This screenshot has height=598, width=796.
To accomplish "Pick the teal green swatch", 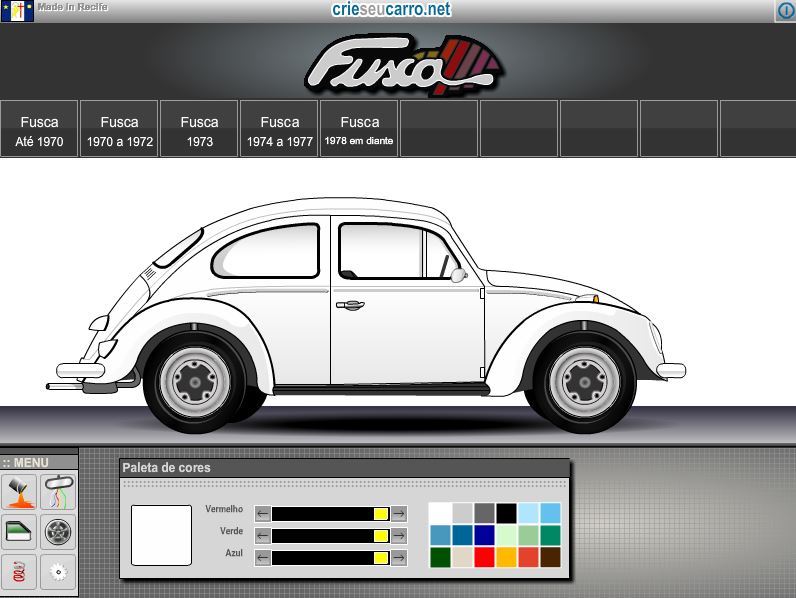I will pyautogui.click(x=551, y=535).
